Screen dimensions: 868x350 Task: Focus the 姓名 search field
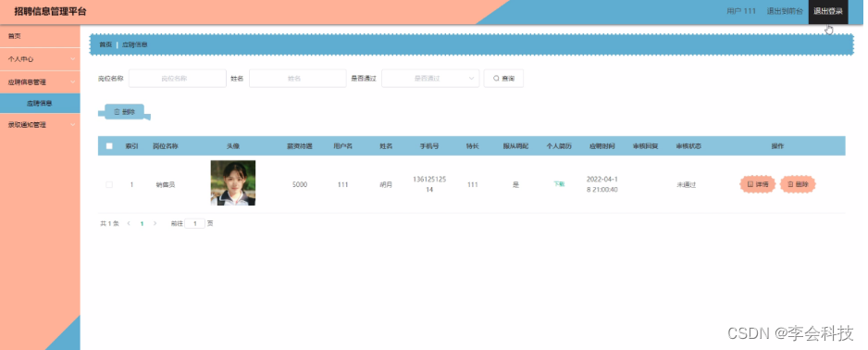[298, 79]
